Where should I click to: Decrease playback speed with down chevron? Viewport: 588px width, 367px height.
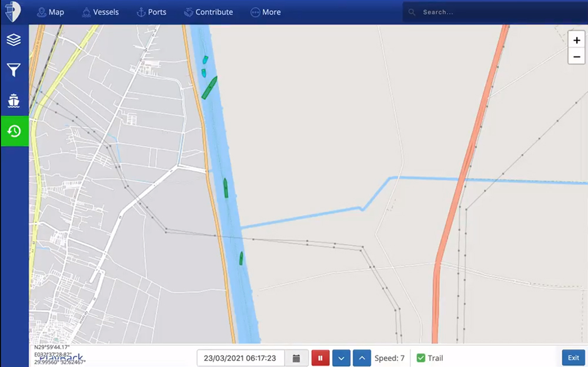coord(342,358)
